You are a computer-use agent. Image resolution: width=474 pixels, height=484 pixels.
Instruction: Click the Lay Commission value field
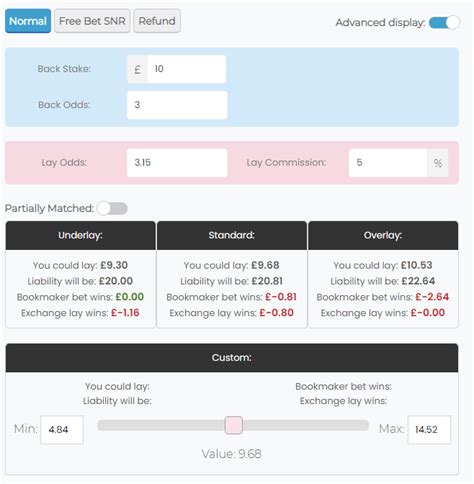[x=388, y=163]
